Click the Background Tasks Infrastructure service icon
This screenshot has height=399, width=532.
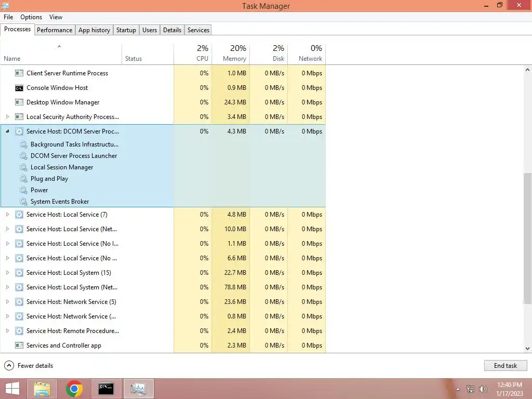coord(23,144)
